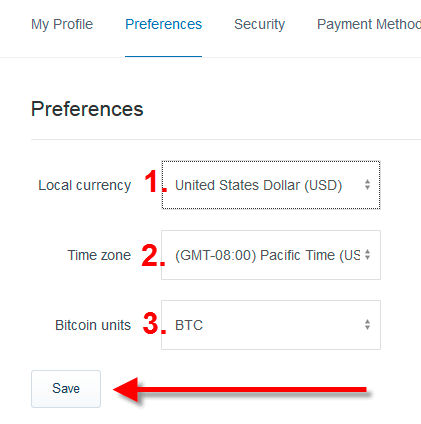421x424 pixels.
Task: Go to the Payment Methods tab
Action: click(x=369, y=24)
